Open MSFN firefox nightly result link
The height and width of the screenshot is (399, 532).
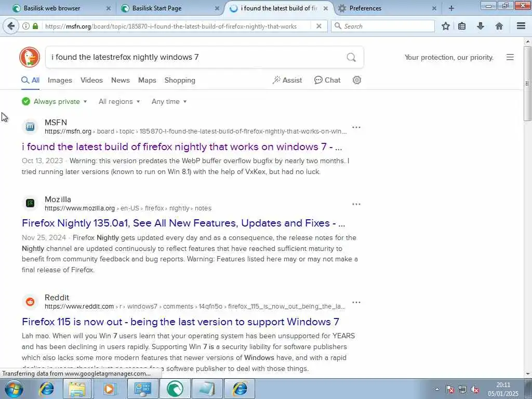(x=182, y=147)
